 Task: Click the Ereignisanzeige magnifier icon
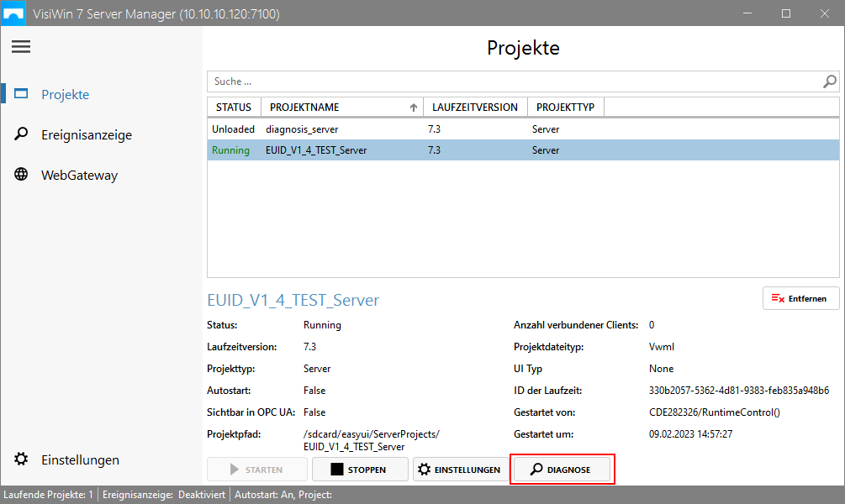coord(22,134)
